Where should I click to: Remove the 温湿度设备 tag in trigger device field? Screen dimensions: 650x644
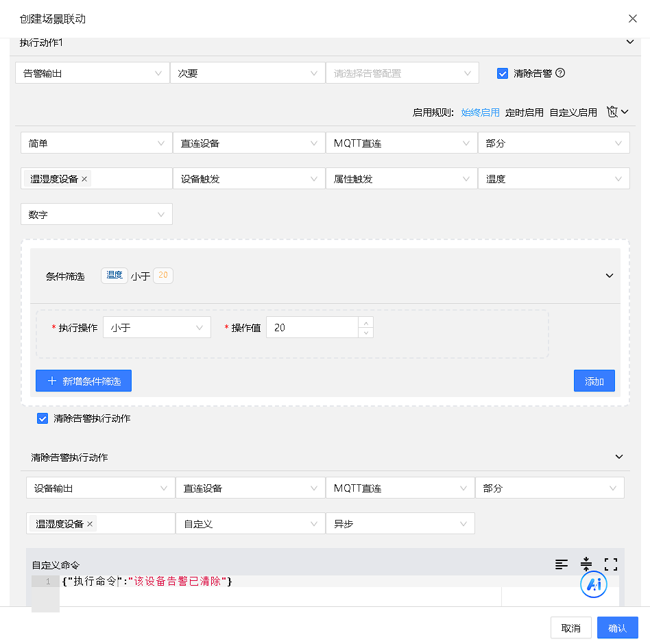pos(84,179)
